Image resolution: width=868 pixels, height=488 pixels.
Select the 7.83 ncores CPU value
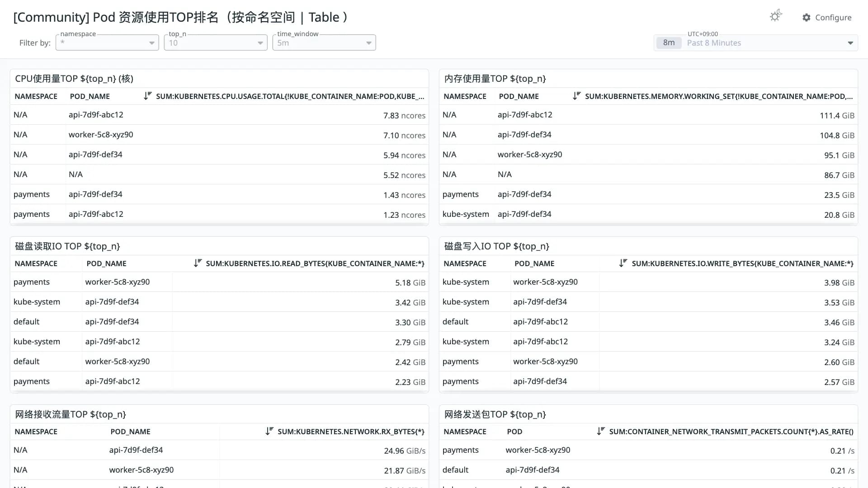[404, 116]
